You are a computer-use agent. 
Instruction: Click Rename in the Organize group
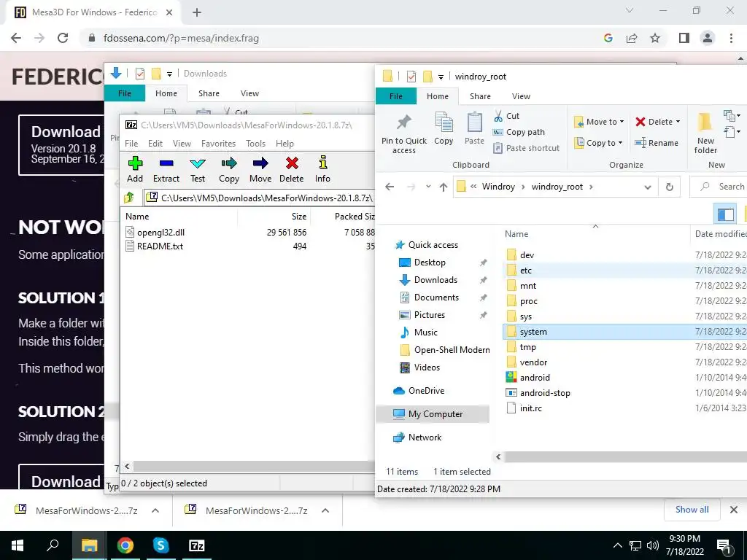coord(656,143)
